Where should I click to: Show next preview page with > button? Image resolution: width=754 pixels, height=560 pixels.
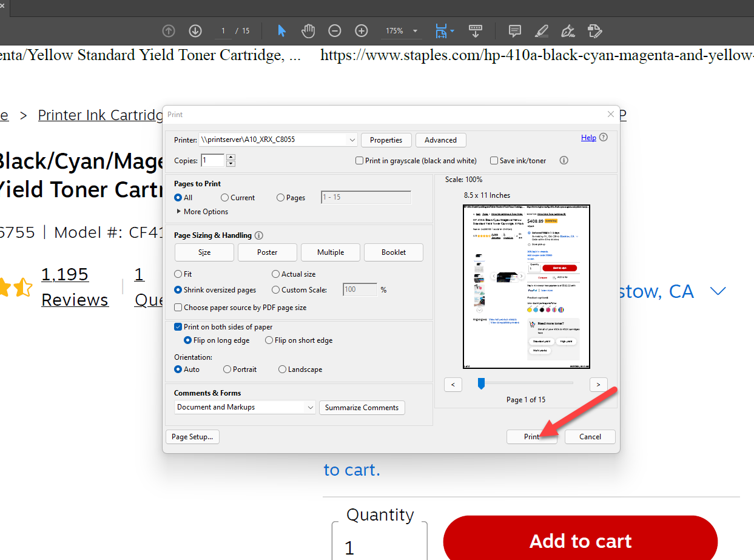coord(599,385)
